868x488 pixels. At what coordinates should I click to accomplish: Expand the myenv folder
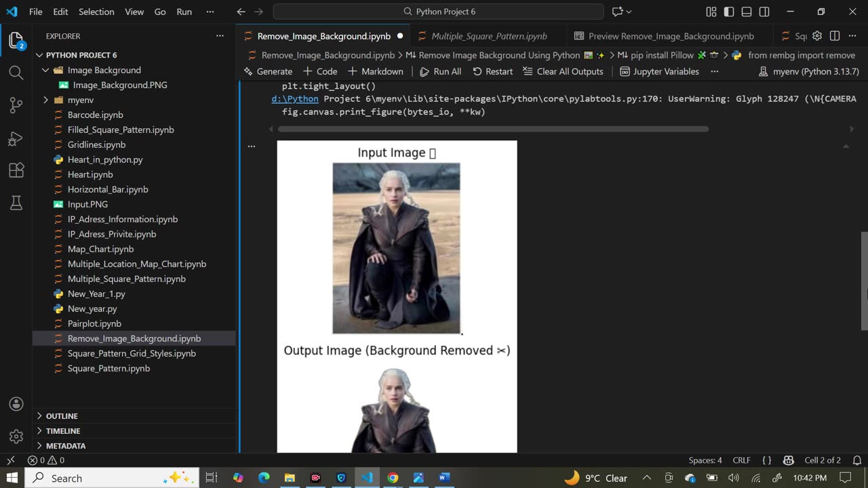(x=134, y=100)
